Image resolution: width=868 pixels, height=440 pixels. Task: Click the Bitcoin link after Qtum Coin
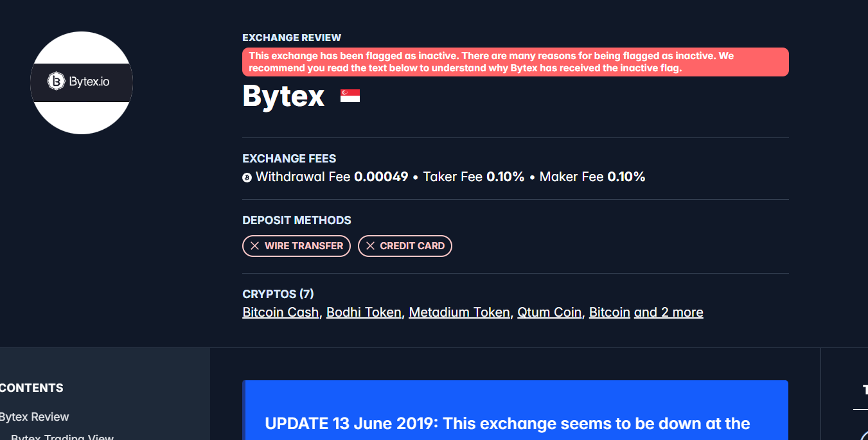click(x=609, y=313)
